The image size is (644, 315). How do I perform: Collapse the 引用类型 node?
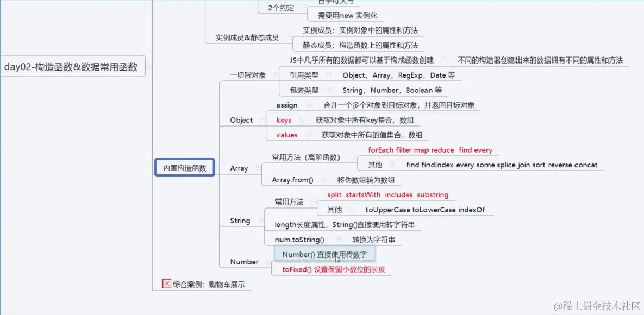coord(328,75)
